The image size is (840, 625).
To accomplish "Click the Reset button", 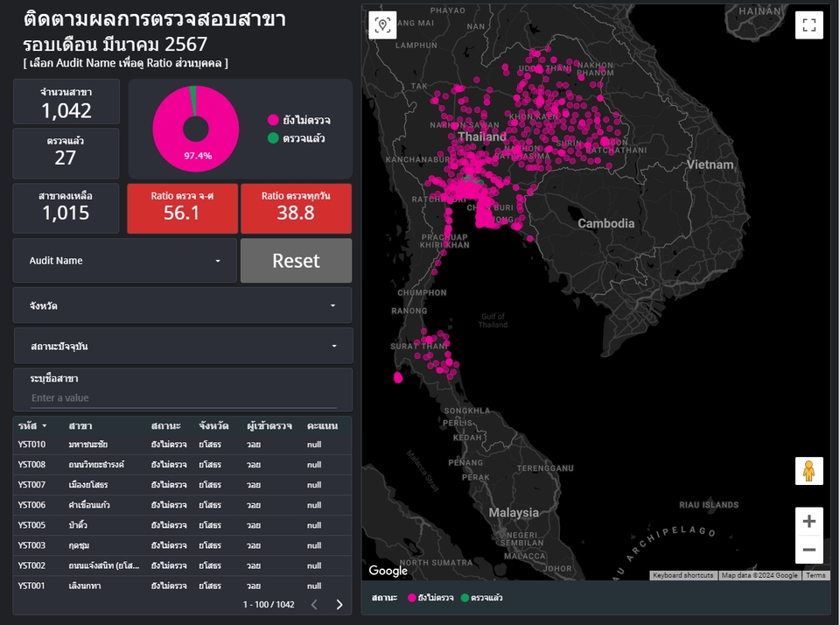I will click(x=297, y=261).
